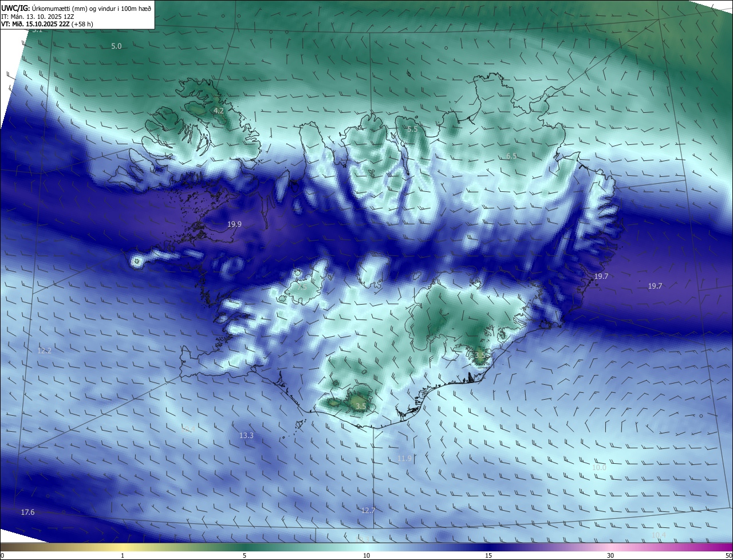Click the 19.9 value label in west Iceland

(x=234, y=224)
